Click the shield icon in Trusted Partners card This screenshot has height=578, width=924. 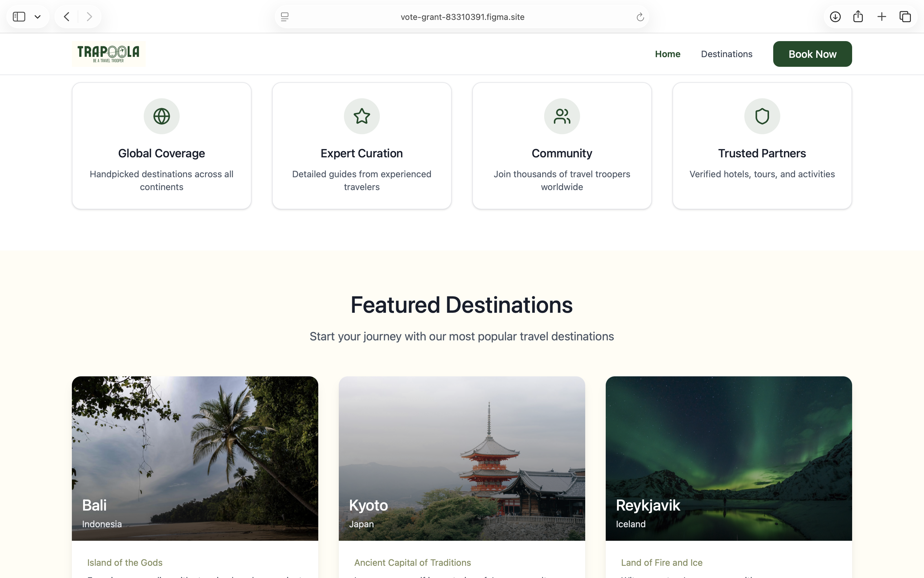762,116
